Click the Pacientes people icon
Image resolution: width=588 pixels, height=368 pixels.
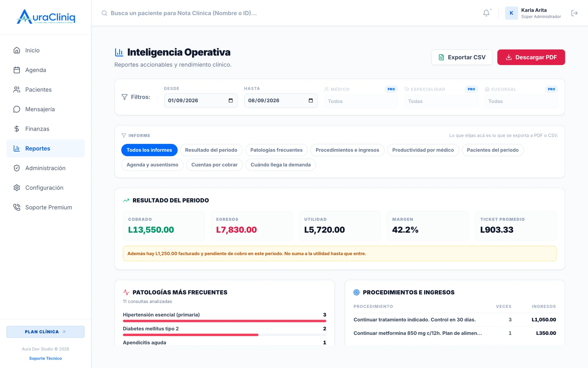coord(17,90)
